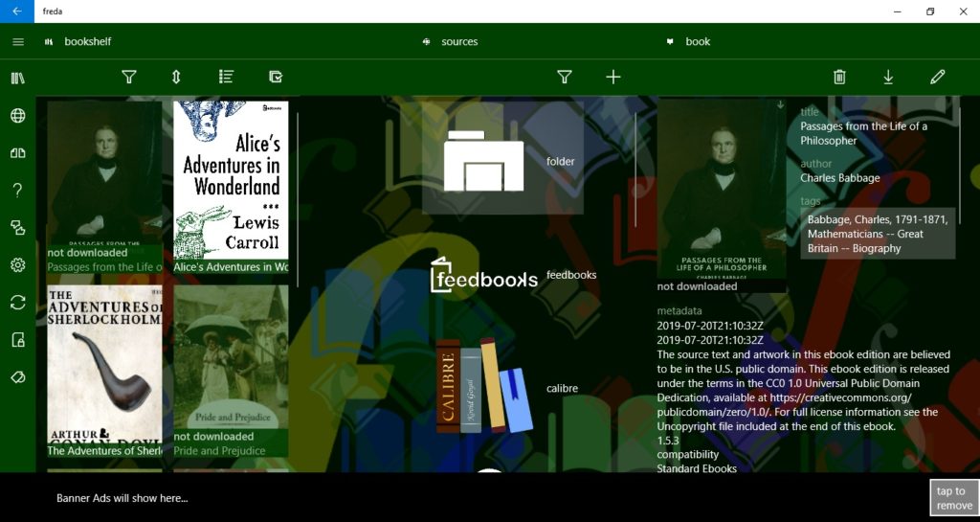
Task: Click the large book cover in book panel
Action: [x=722, y=190]
